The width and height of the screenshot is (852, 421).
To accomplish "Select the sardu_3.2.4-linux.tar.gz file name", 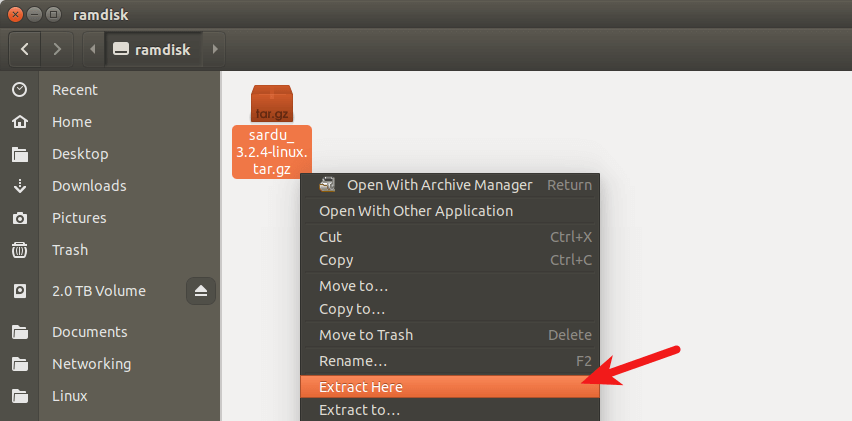I will (x=272, y=152).
